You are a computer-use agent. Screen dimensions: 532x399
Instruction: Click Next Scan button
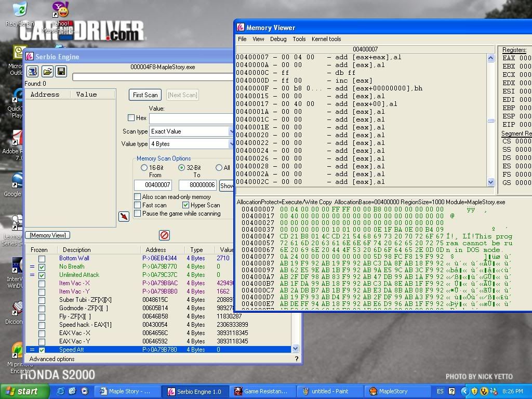(x=182, y=95)
